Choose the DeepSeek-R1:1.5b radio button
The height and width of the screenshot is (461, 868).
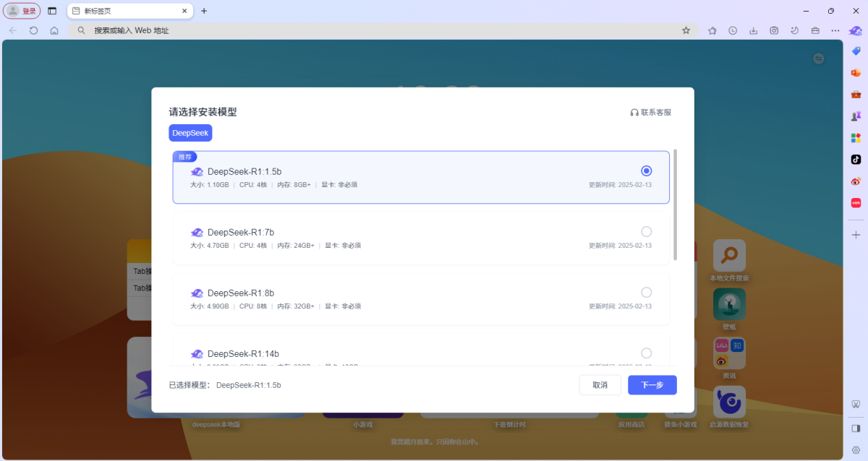coord(646,171)
